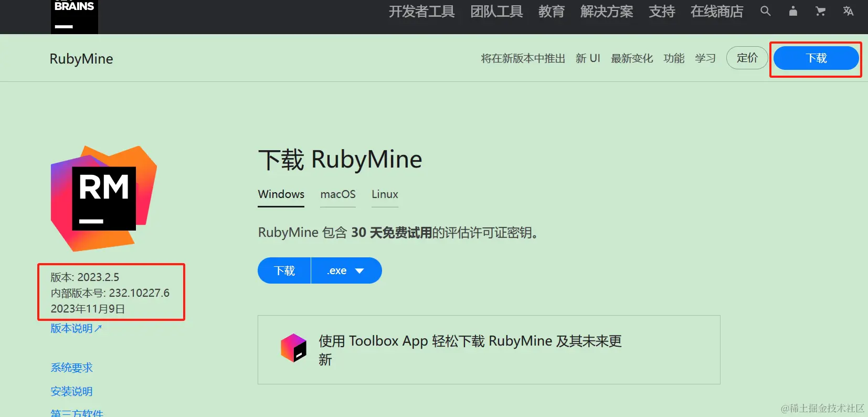Open the 团队工具 menu
Viewport: 868px width, 417px height.
496,12
